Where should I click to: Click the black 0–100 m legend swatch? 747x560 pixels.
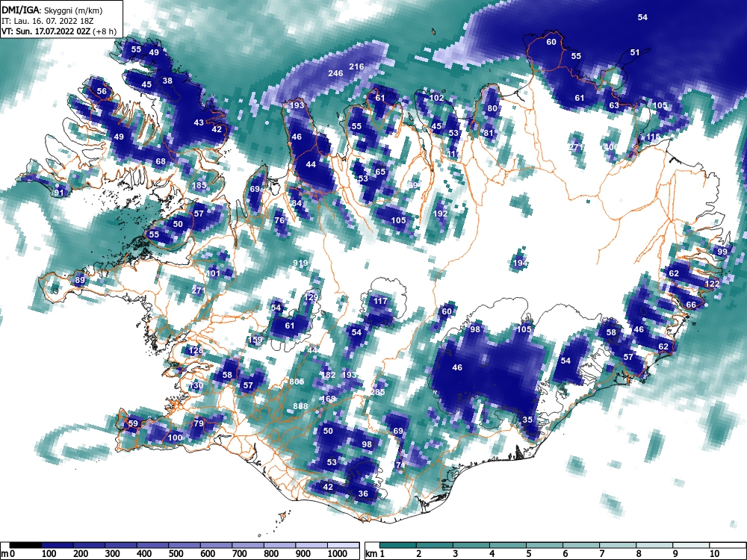coord(25,545)
